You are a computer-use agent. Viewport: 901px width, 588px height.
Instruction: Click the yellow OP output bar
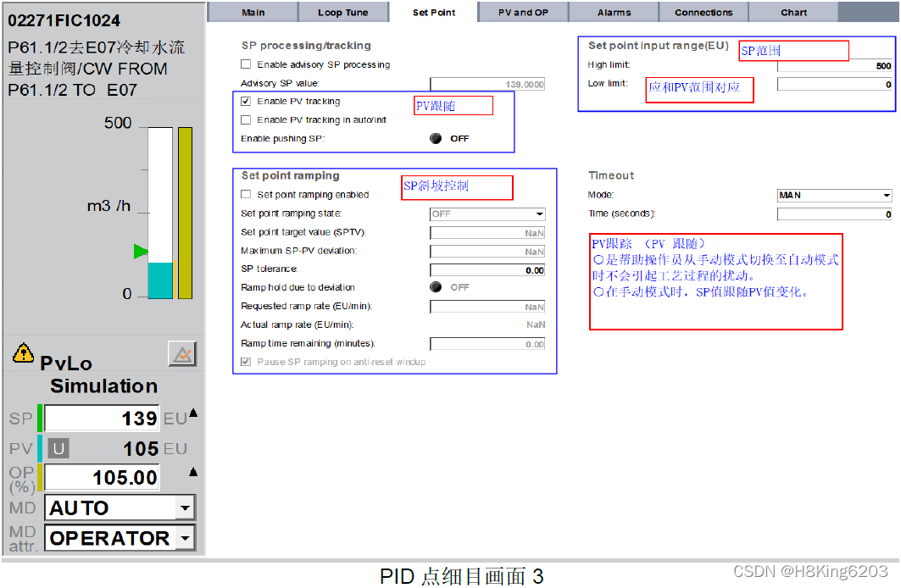[x=185, y=213]
